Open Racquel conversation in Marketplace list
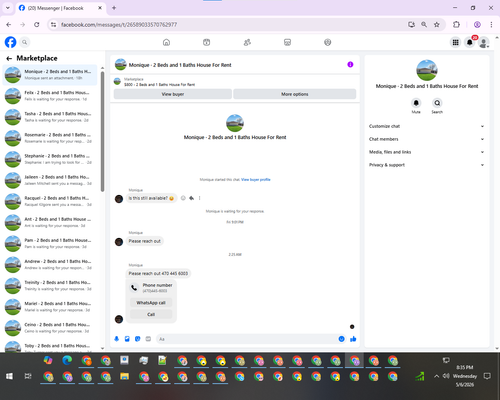 pyautogui.click(x=50, y=201)
